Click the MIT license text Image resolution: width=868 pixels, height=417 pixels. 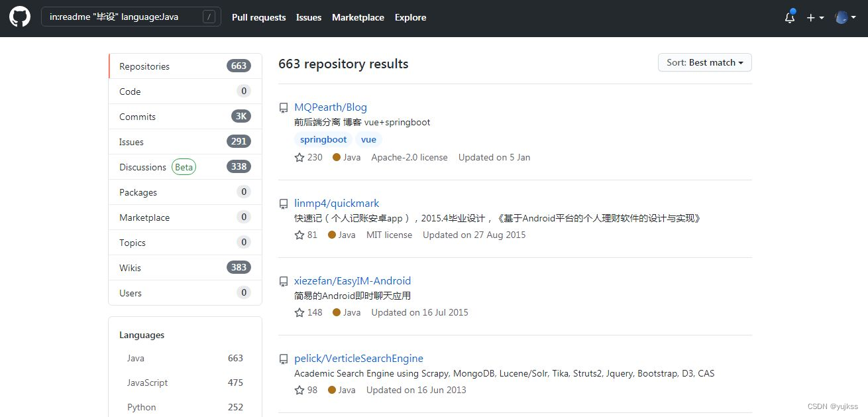389,235
